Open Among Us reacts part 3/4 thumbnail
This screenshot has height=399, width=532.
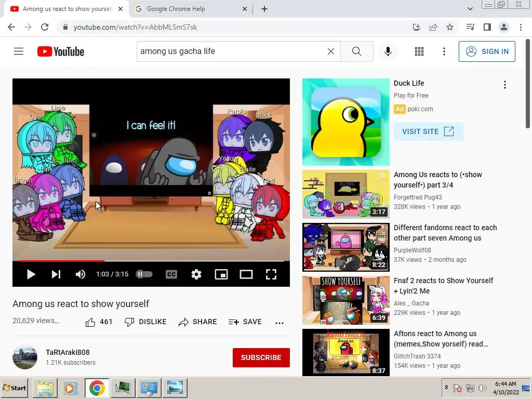click(x=345, y=194)
